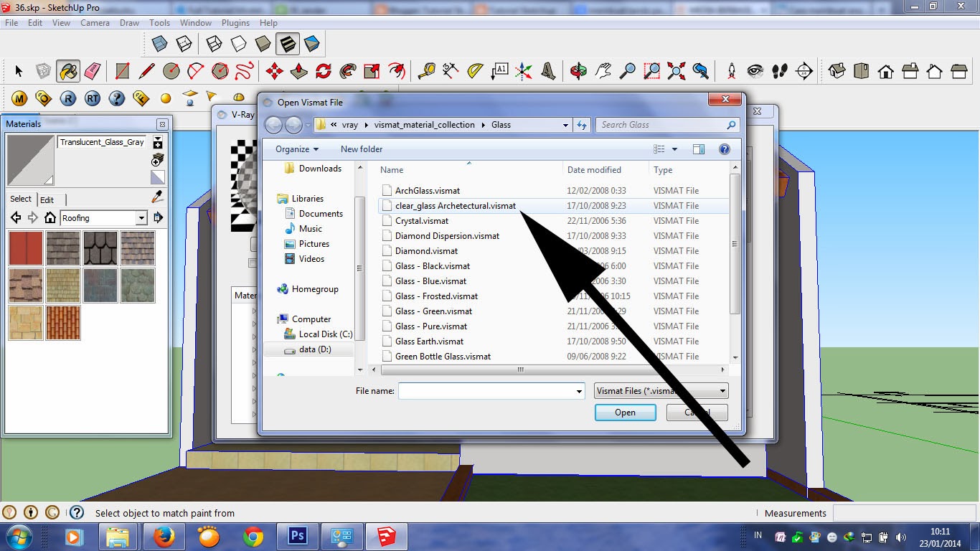Pick the Tape Measure tool
The width and height of the screenshot is (980, 551).
tap(427, 71)
